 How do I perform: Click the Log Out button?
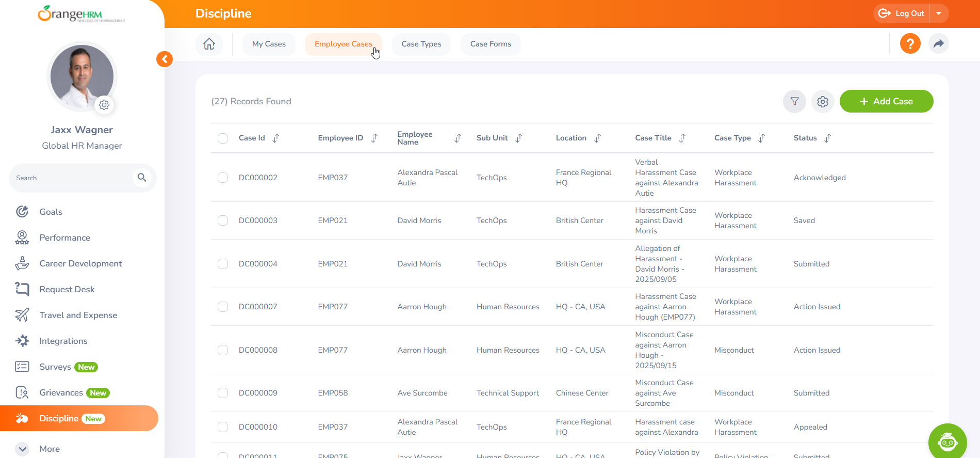click(x=903, y=13)
